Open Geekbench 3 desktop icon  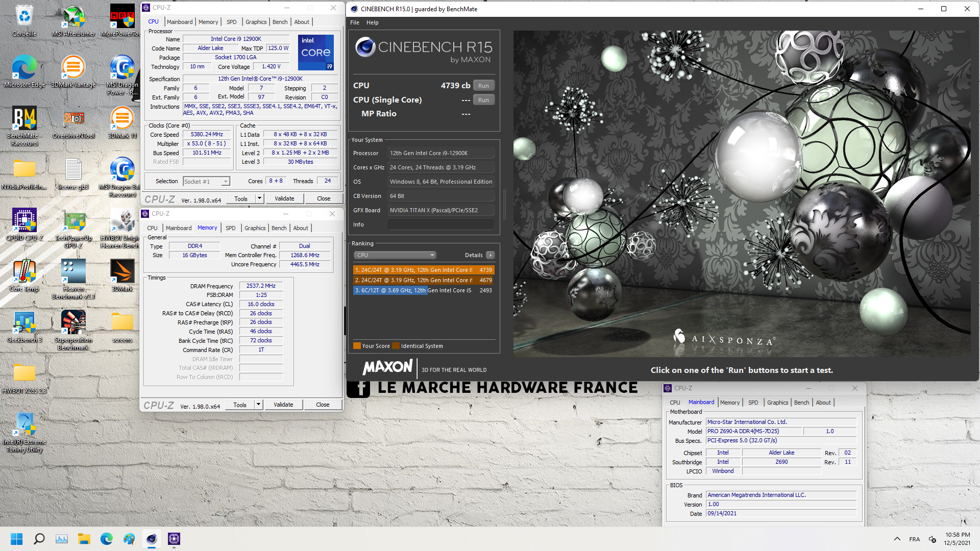[24, 327]
